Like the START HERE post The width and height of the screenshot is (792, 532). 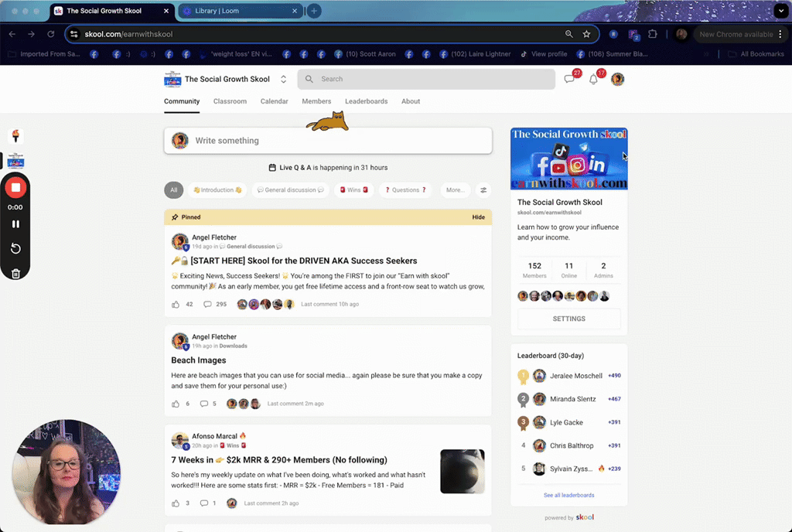[176, 305]
